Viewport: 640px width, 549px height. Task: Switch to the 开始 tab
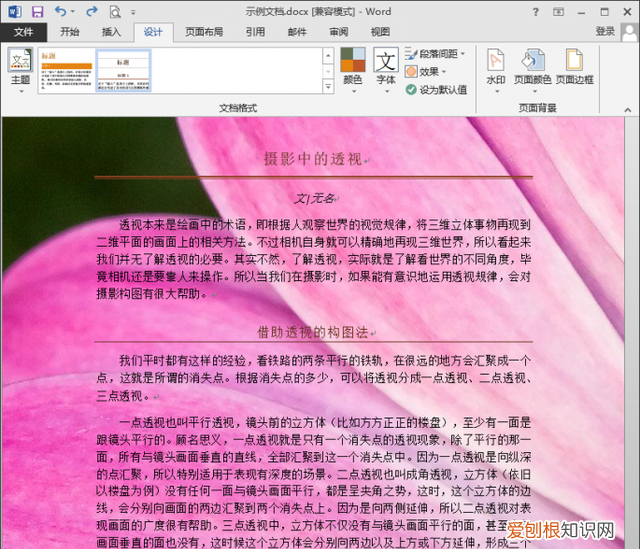pos(70,32)
